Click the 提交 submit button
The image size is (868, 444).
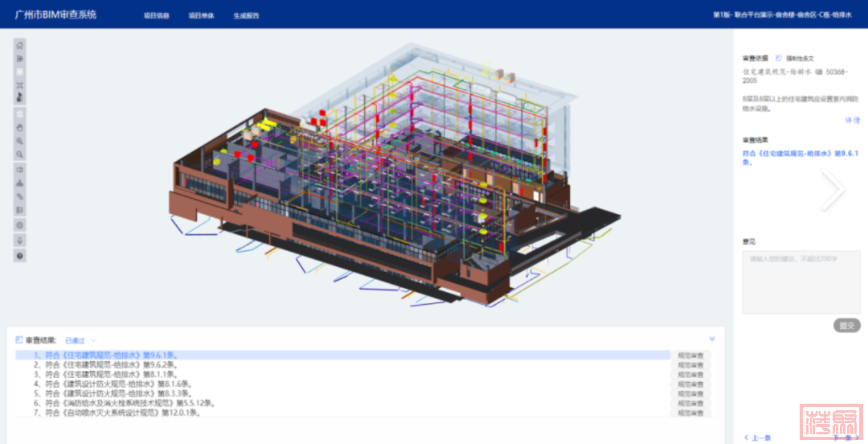click(846, 326)
